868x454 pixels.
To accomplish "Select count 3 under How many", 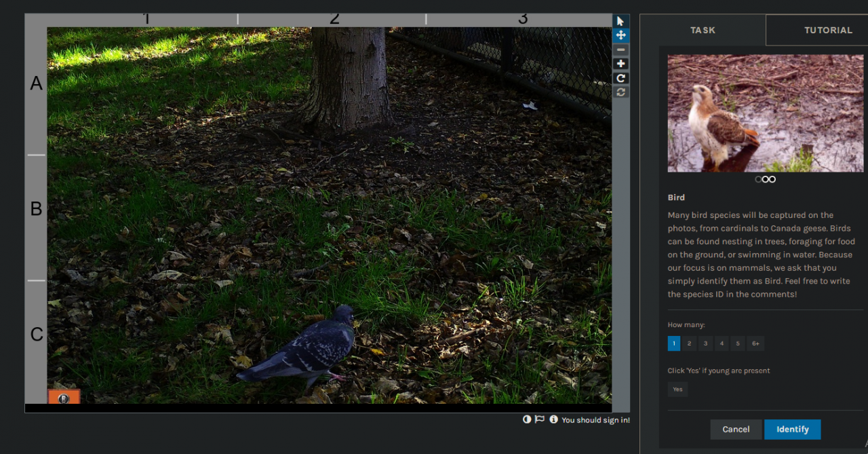I will click(x=705, y=343).
